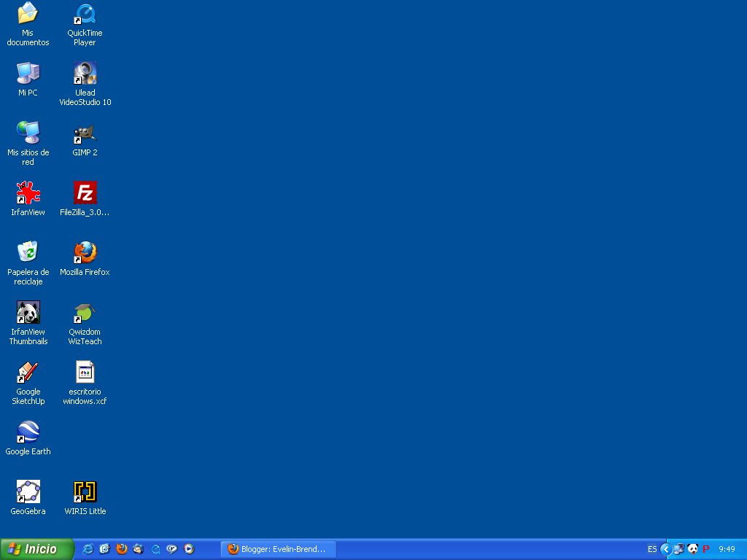Image resolution: width=747 pixels, height=560 pixels.
Task: Select the Google SketchUp desktop shortcut
Action: coord(28,372)
